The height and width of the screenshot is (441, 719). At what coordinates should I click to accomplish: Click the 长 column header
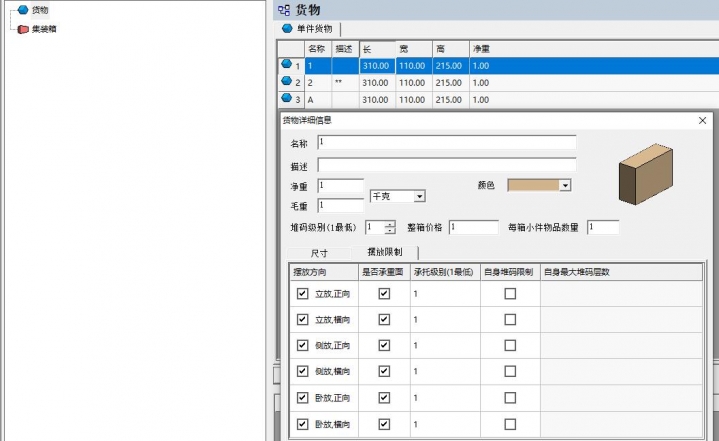click(377, 49)
